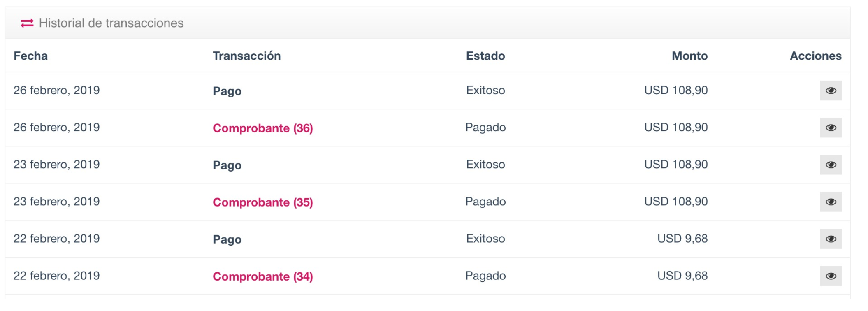The image size is (868, 311).
Task: Open eye icon for 23 febrero Pago
Action: 831,165
